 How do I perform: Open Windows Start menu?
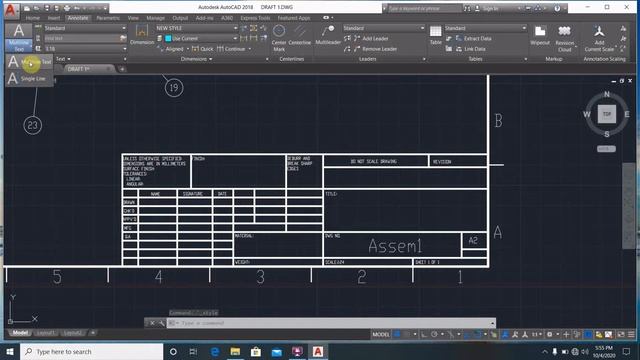click(x=10, y=351)
